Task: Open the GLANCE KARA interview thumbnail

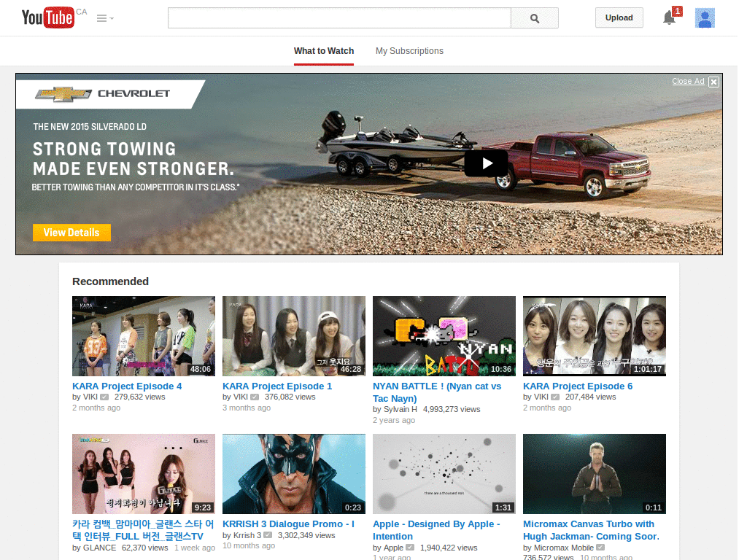Action: 144,474
